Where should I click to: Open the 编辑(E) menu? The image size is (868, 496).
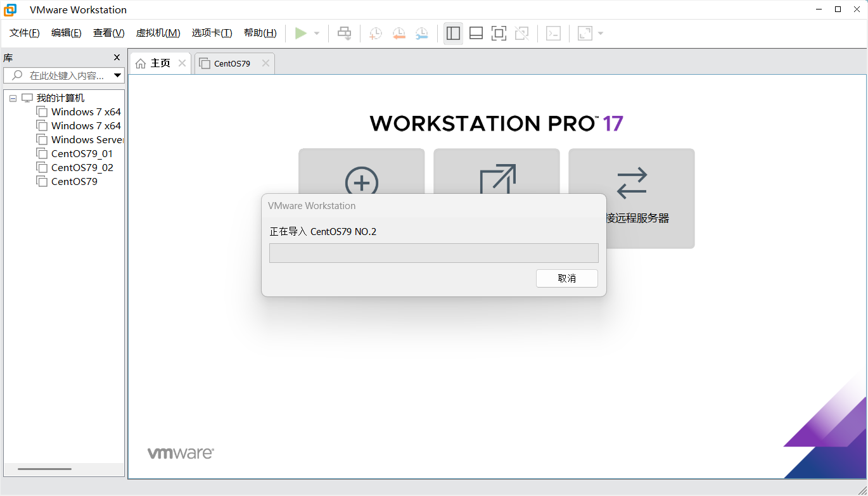point(67,33)
